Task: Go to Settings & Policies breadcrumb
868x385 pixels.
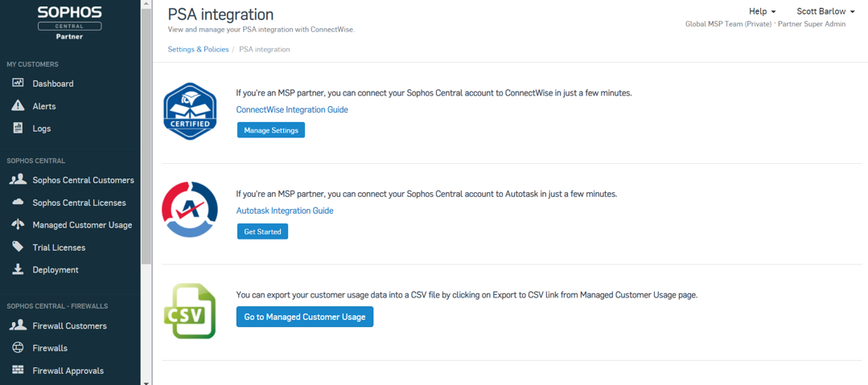Action: pos(198,50)
